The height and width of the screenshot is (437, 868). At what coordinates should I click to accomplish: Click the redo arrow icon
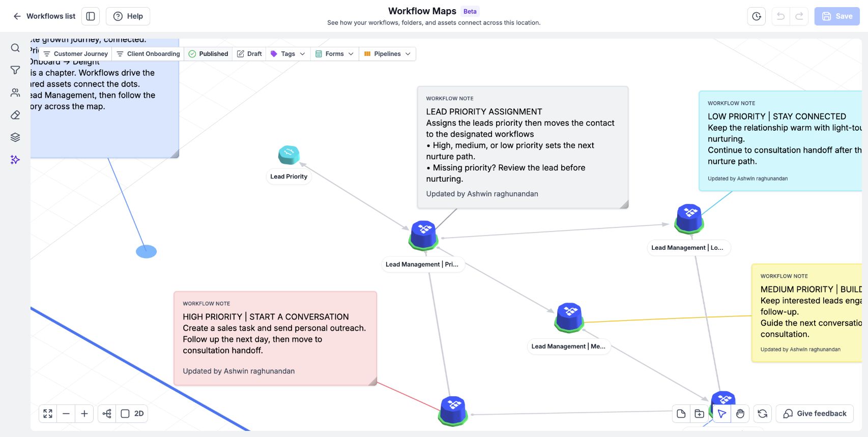[799, 16]
